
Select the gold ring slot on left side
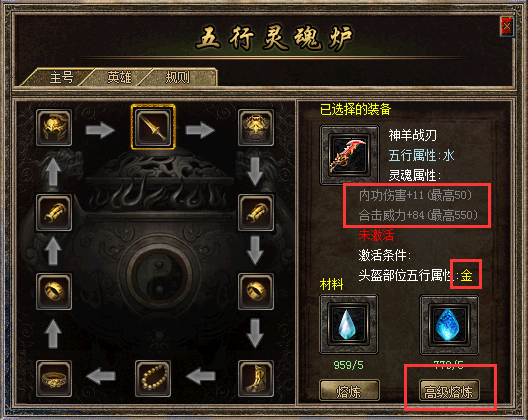click(x=54, y=291)
